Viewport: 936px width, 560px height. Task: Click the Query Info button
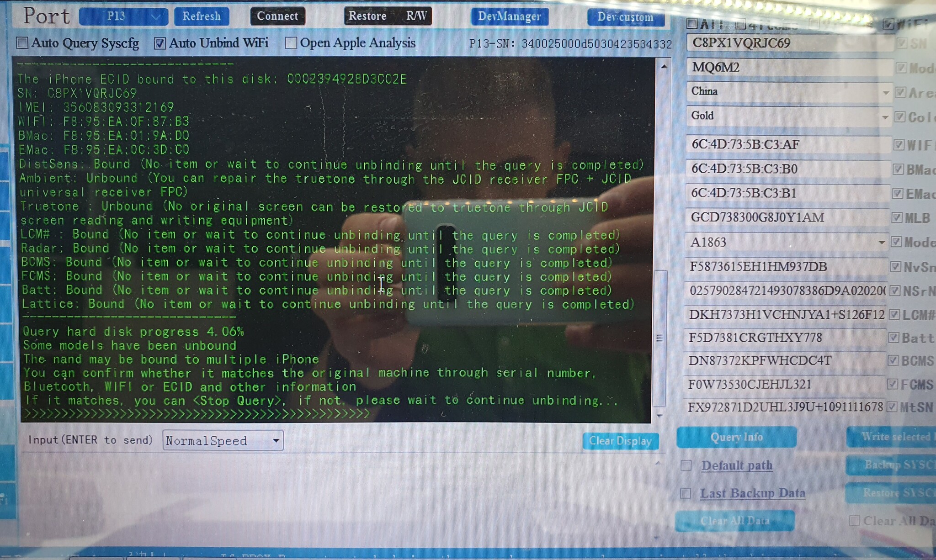[x=737, y=438]
